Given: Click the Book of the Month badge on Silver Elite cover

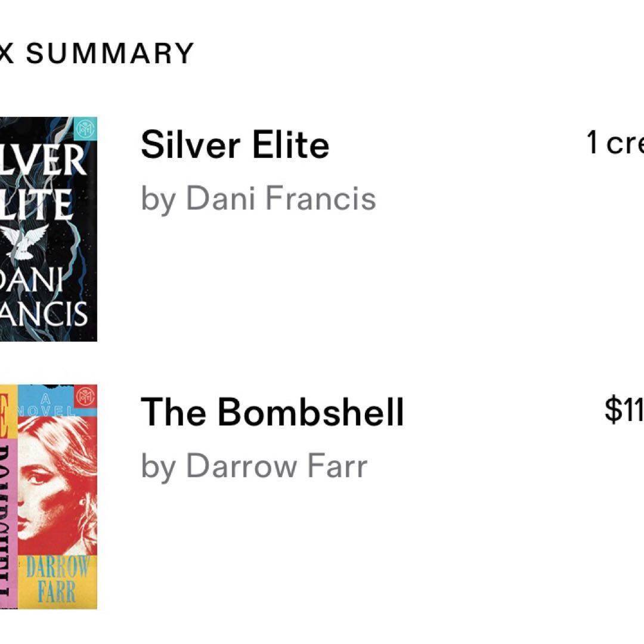Looking at the screenshot, I should click(86, 129).
